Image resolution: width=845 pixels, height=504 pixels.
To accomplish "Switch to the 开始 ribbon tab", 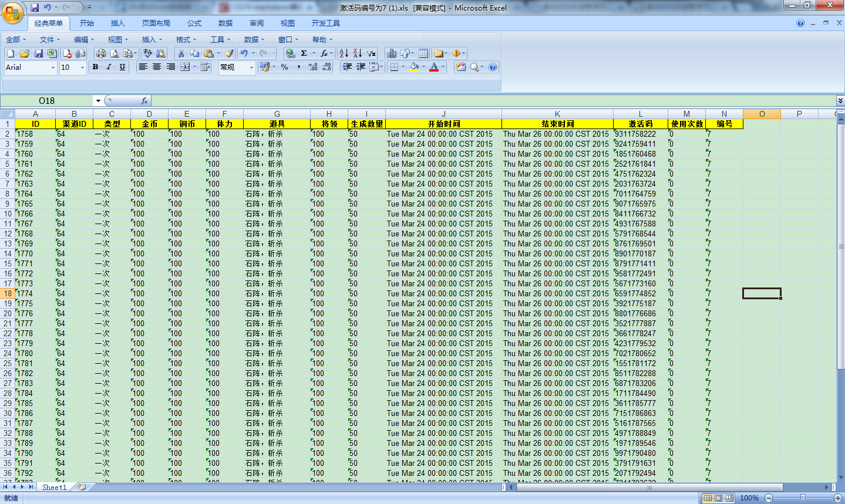I will point(87,23).
